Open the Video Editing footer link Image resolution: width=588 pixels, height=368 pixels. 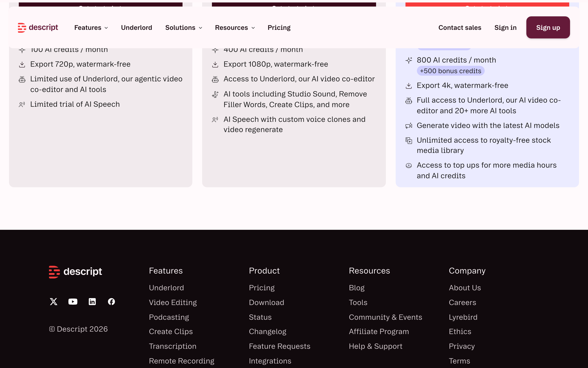pos(173,302)
